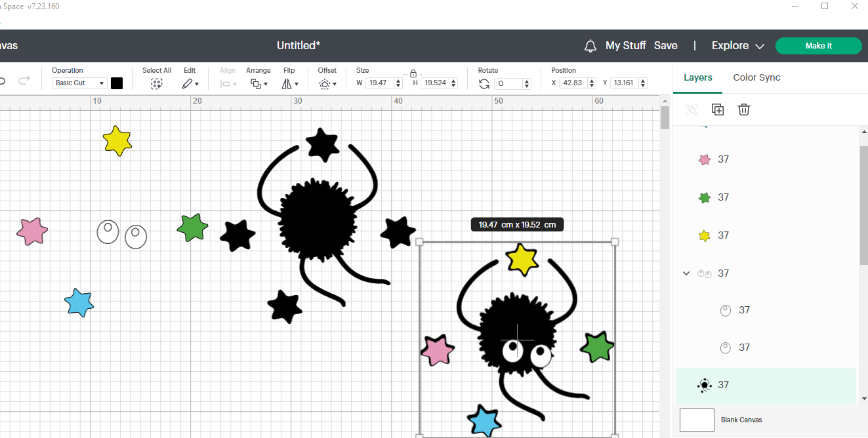Viewport: 868px width, 438px height.
Task: Open the Basic Cut operation dropdown
Action: click(x=79, y=83)
